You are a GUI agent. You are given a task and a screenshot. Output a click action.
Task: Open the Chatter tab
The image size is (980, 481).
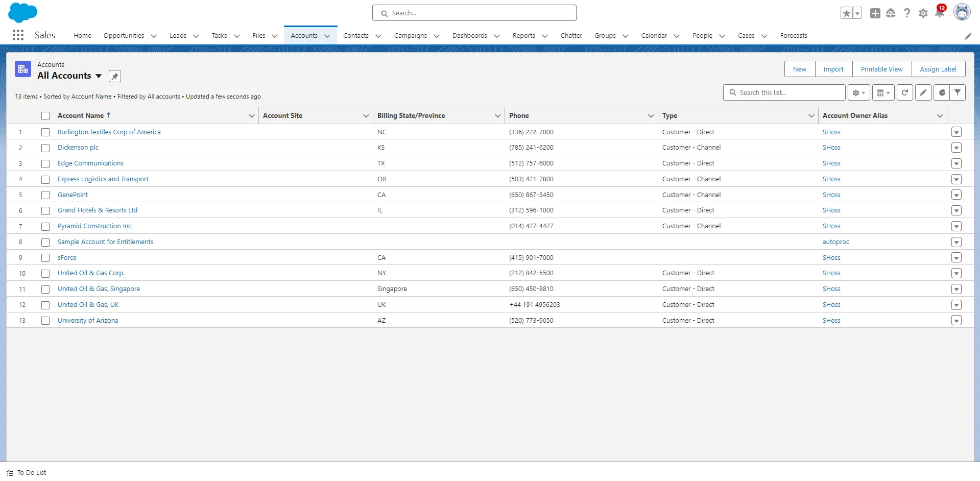pyautogui.click(x=571, y=36)
